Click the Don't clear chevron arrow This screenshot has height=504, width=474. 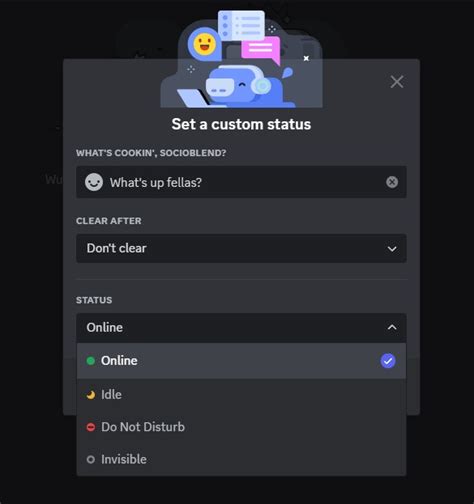392,249
